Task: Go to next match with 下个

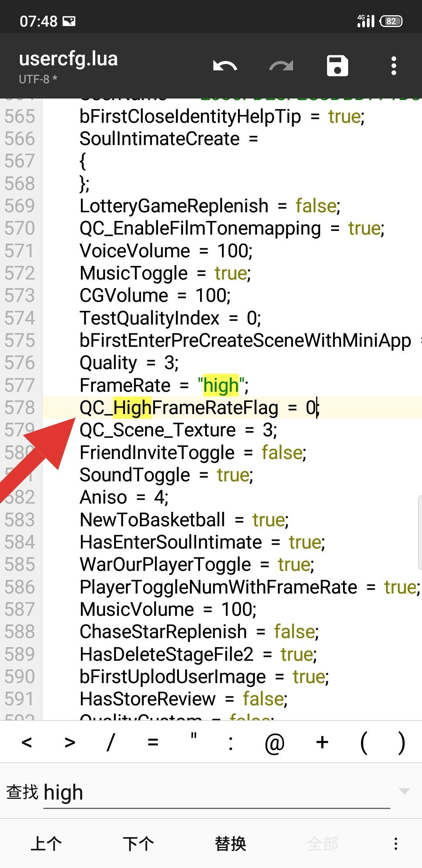Action: (138, 843)
